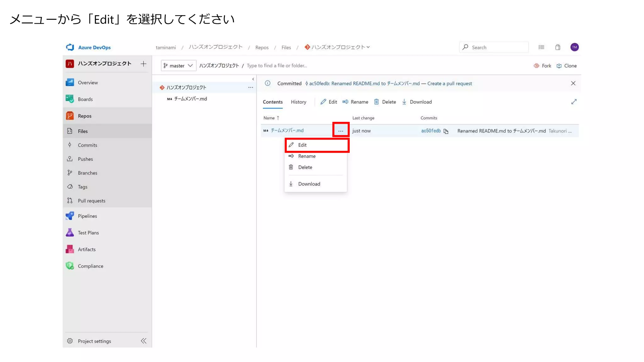
Task: Open Pipelines from the sidebar
Action: pyautogui.click(x=107, y=216)
